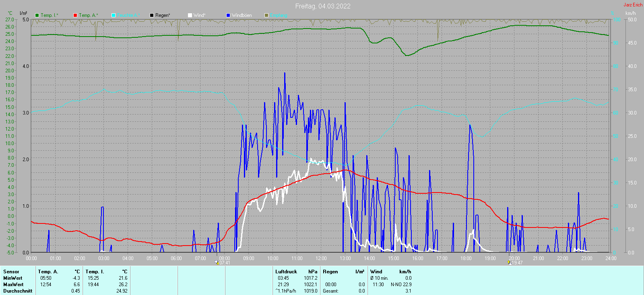644x295 pixels.
Task: Click the '07:41' sunrise time label
Action: tap(225, 263)
